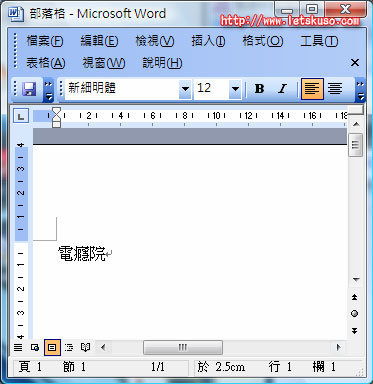The image size is (373, 384).
Task: Click the vertical ruler
Action: (x=21, y=242)
